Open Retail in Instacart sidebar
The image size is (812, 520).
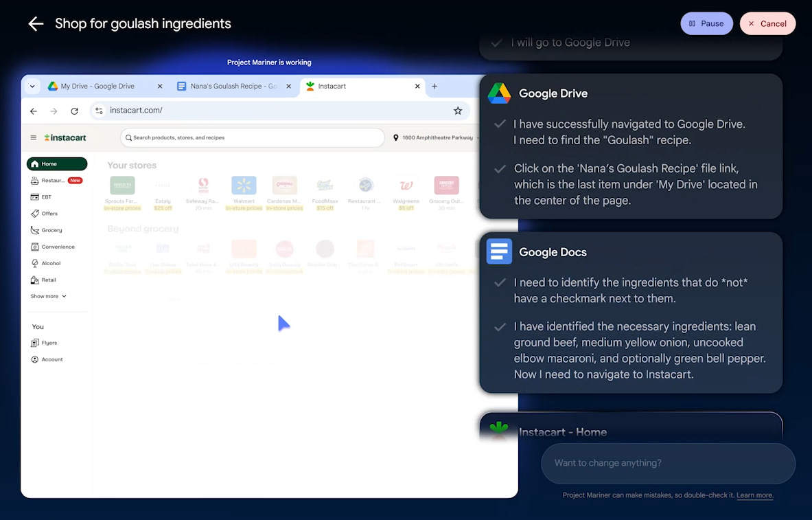point(43,280)
